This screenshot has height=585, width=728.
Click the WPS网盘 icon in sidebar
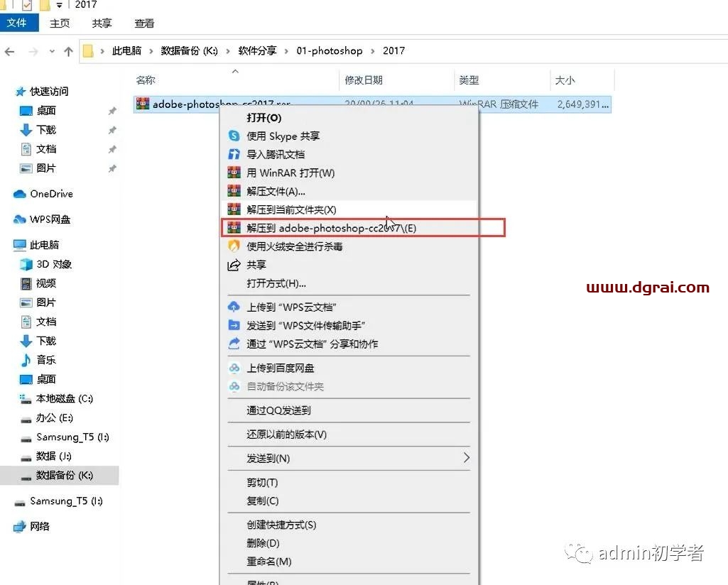(19, 219)
